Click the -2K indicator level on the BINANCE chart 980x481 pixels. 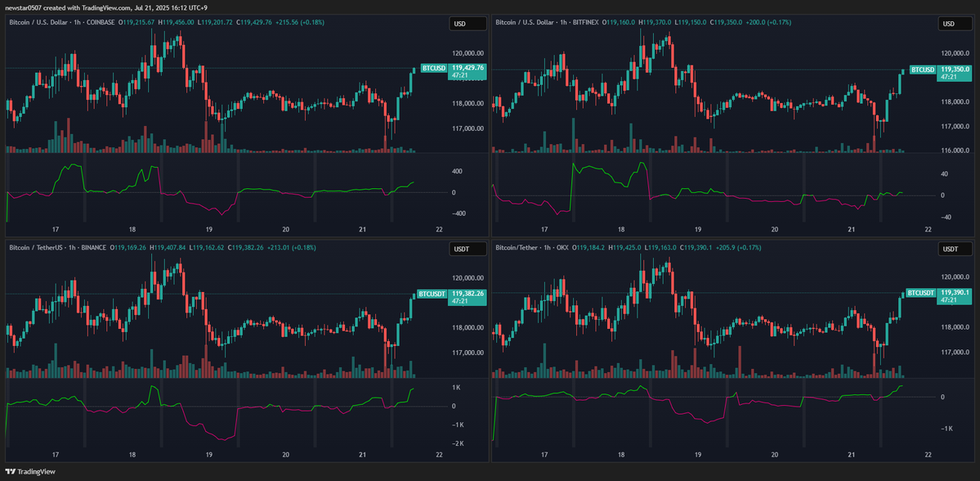point(458,443)
